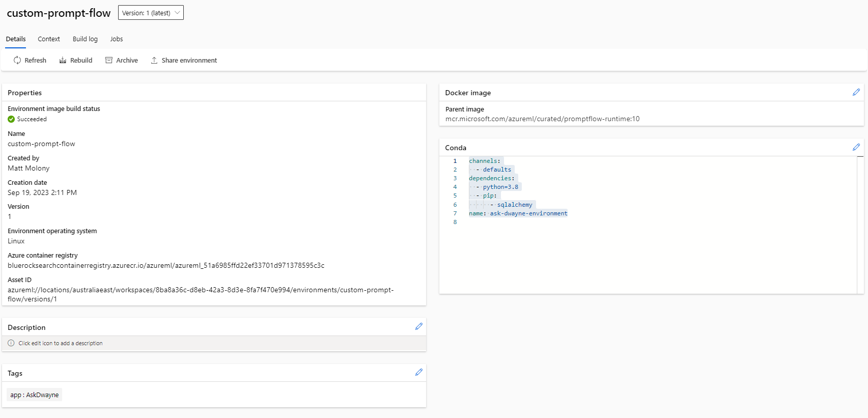Viewport: 868px width, 418px height.
Task: Click the Share environment button label
Action: (x=189, y=60)
